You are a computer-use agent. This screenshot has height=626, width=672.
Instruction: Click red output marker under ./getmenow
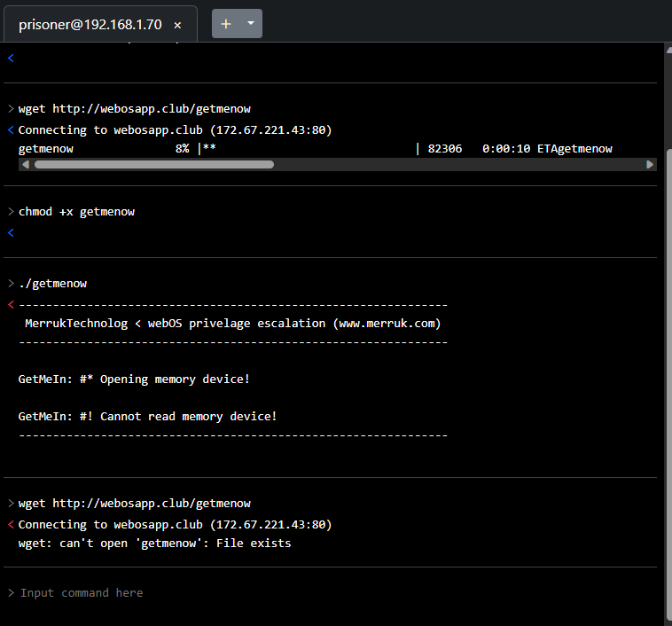[x=11, y=305]
